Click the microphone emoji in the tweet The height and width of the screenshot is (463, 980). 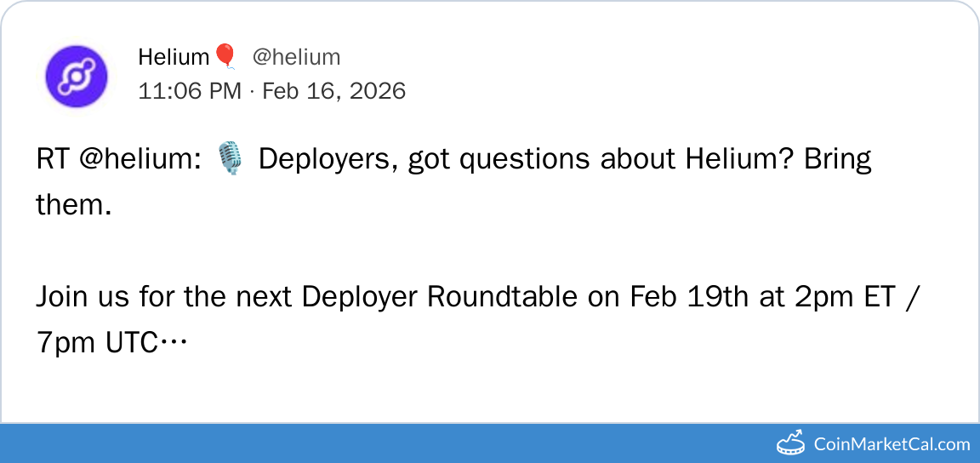pyautogui.click(x=230, y=160)
